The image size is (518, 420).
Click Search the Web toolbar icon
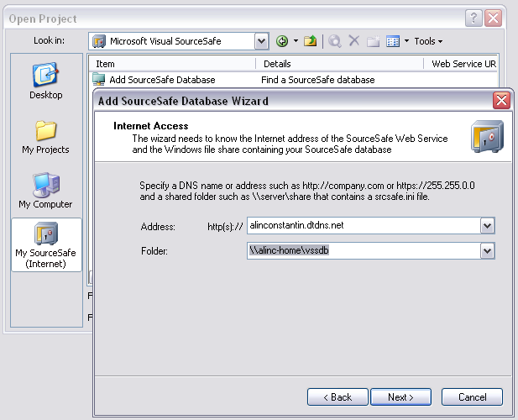335,41
